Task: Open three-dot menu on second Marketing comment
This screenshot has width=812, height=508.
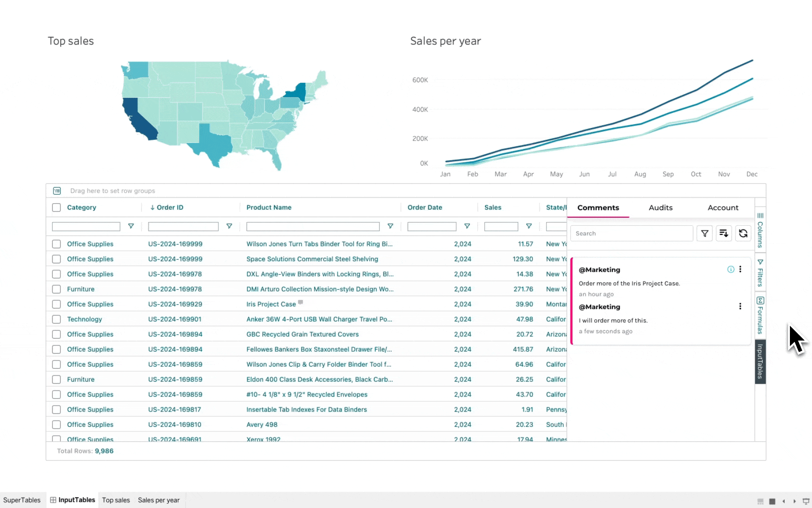Action: (x=740, y=307)
